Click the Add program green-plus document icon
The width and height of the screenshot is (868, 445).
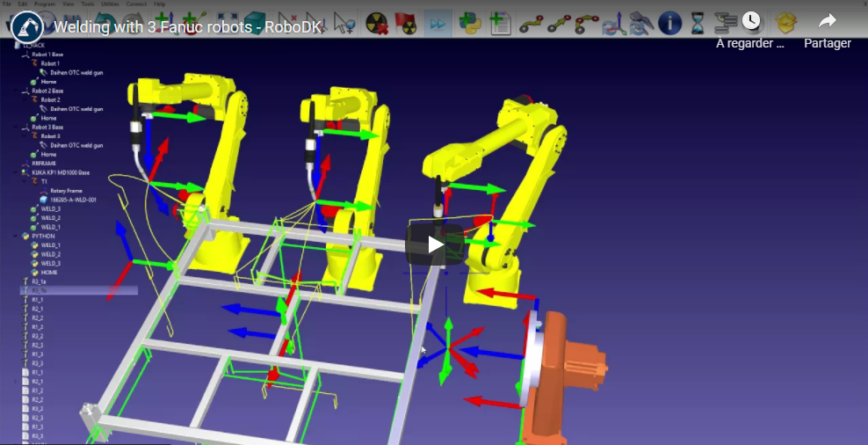pos(500,23)
